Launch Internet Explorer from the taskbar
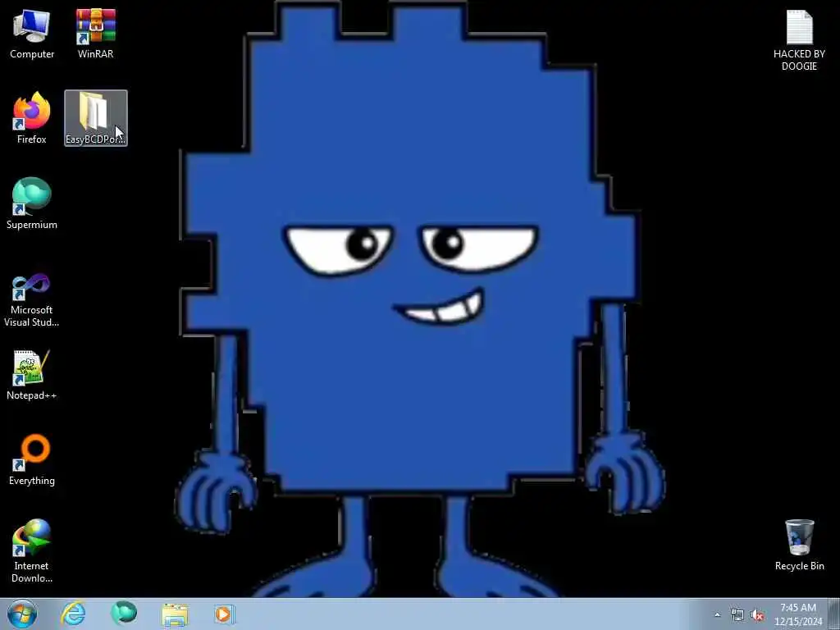 point(73,614)
